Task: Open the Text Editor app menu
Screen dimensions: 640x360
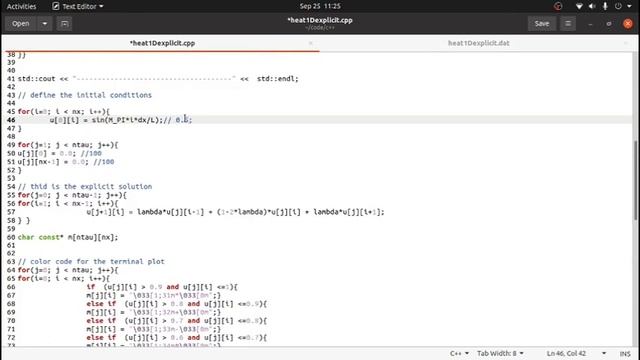Action: pos(78,6)
